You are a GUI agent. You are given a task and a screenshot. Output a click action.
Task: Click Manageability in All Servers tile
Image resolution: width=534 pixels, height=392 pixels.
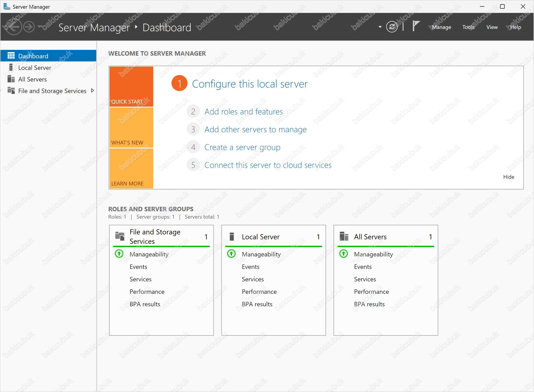(373, 254)
